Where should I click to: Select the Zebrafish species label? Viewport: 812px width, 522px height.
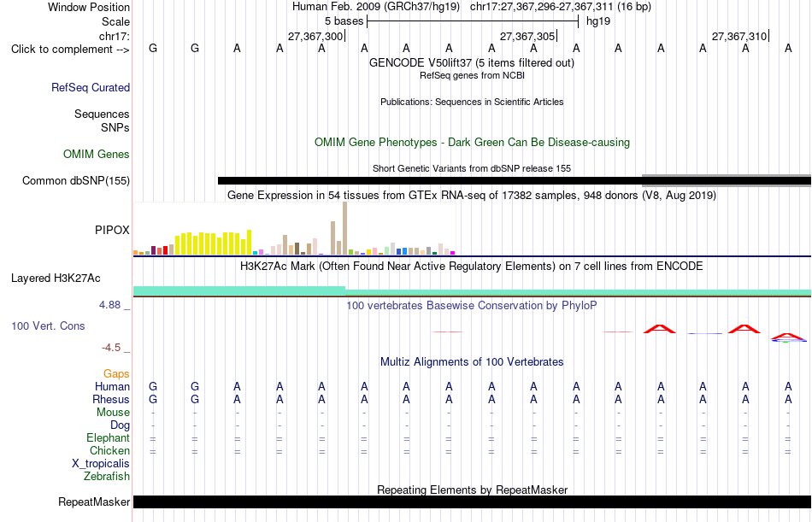tap(107, 477)
